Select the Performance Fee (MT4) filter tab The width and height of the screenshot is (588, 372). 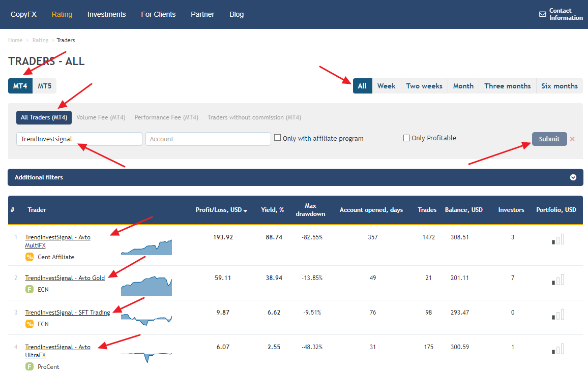(x=166, y=117)
